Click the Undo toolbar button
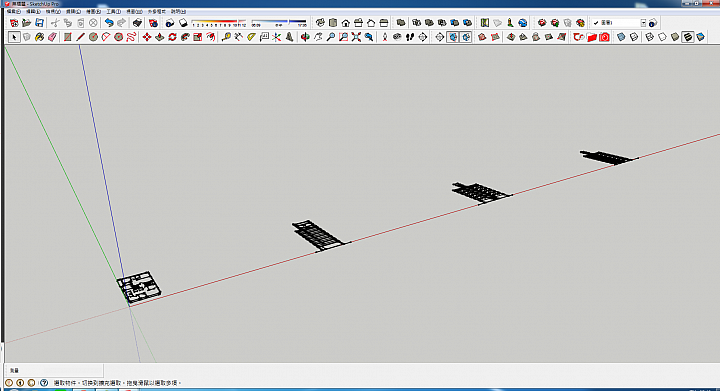The image size is (720, 391). point(109,23)
